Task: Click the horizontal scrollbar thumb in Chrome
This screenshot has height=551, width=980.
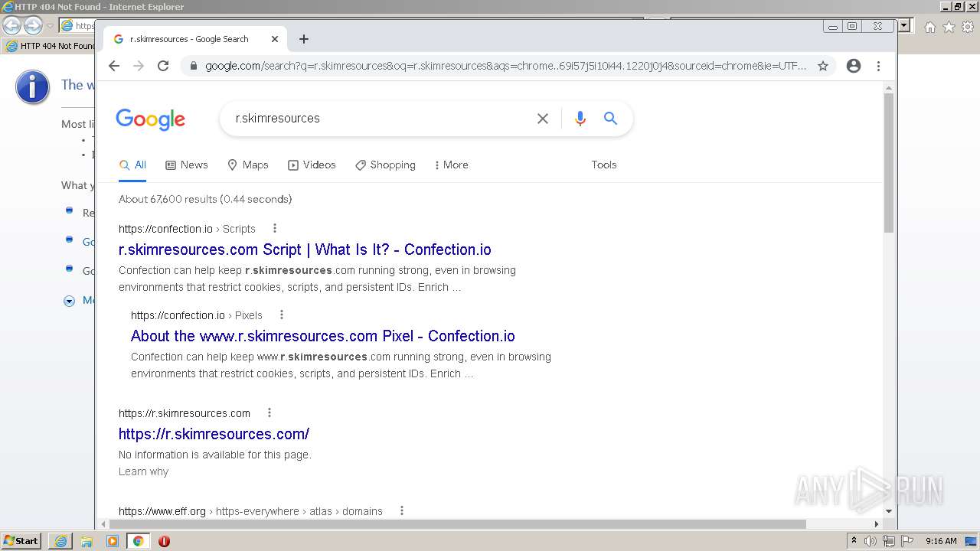Action: point(458,524)
